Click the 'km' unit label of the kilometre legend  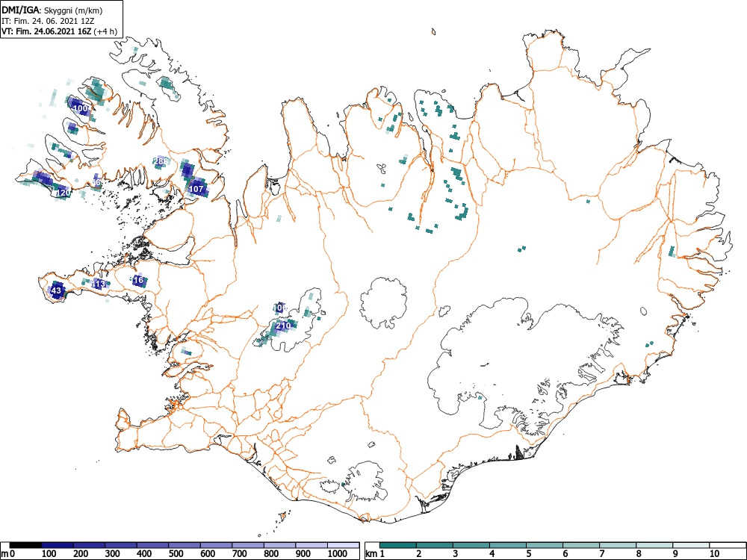coord(372,554)
